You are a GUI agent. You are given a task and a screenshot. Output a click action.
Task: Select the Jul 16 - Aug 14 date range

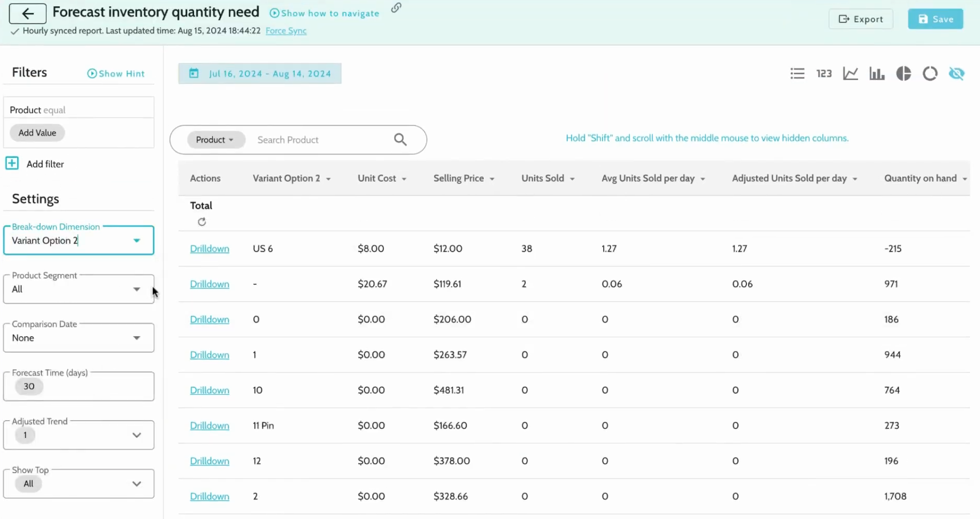(x=260, y=73)
